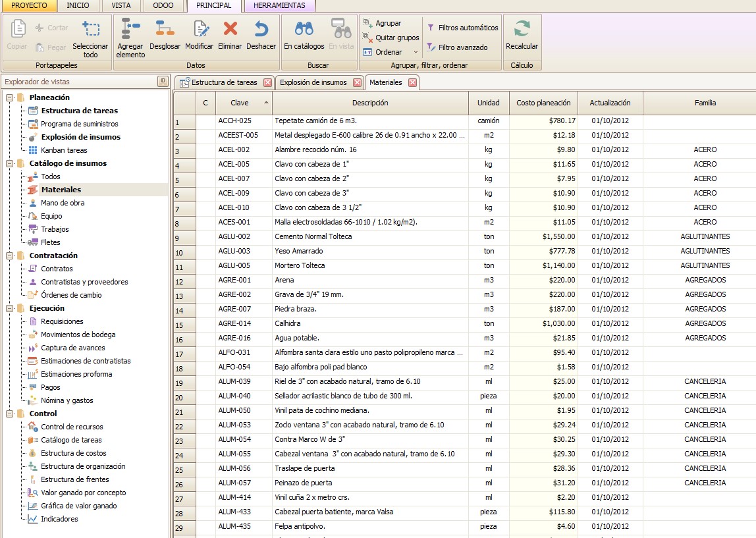Open Contratistas y proveedores view
Screen dimensions: 756x538
coord(84,282)
